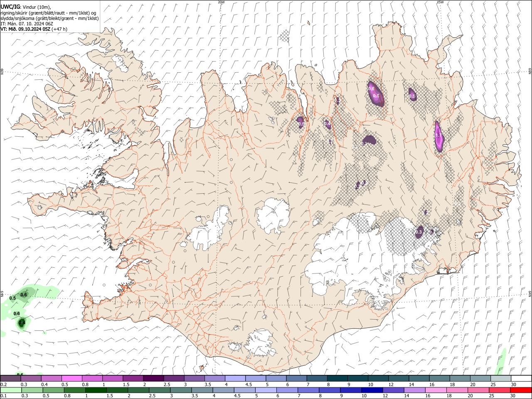Pick the rain legend swatch between 3 and 3.5
Viewport: 532px width, 399px height.
pyautogui.click(x=181, y=390)
